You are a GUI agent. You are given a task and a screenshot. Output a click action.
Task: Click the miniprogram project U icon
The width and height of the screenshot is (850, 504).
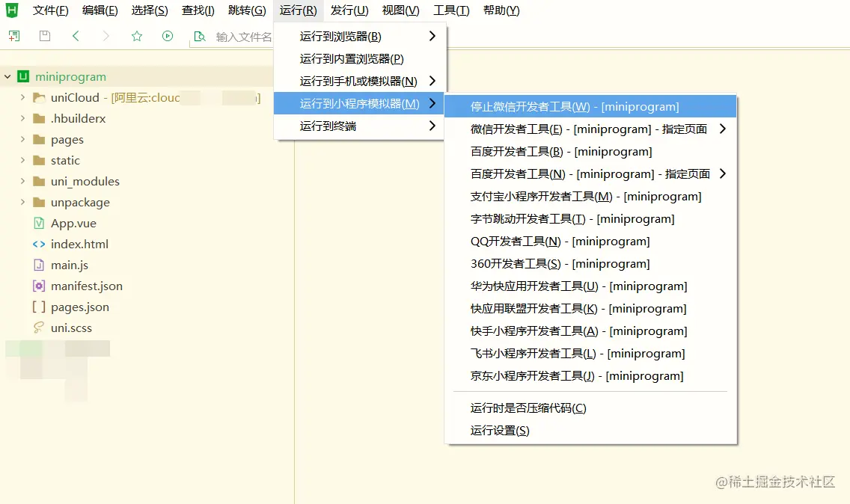pos(22,76)
